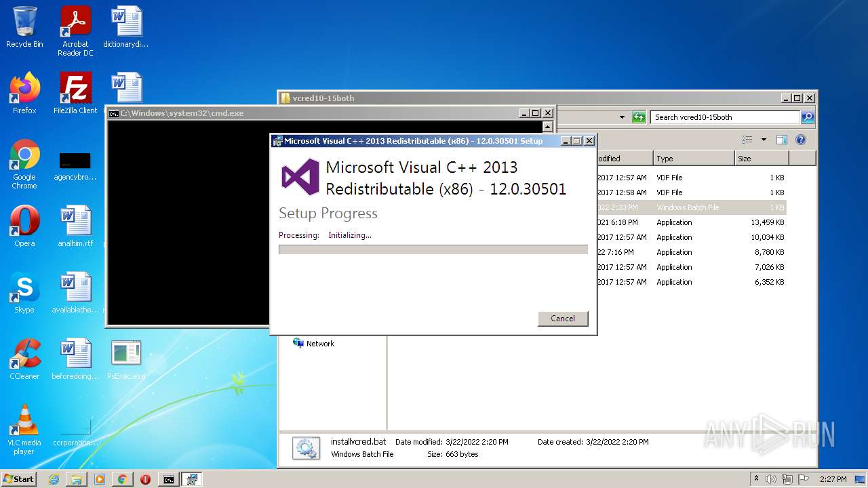
Task: Open Internet Explorer from the taskbar
Action: pyautogui.click(x=54, y=479)
